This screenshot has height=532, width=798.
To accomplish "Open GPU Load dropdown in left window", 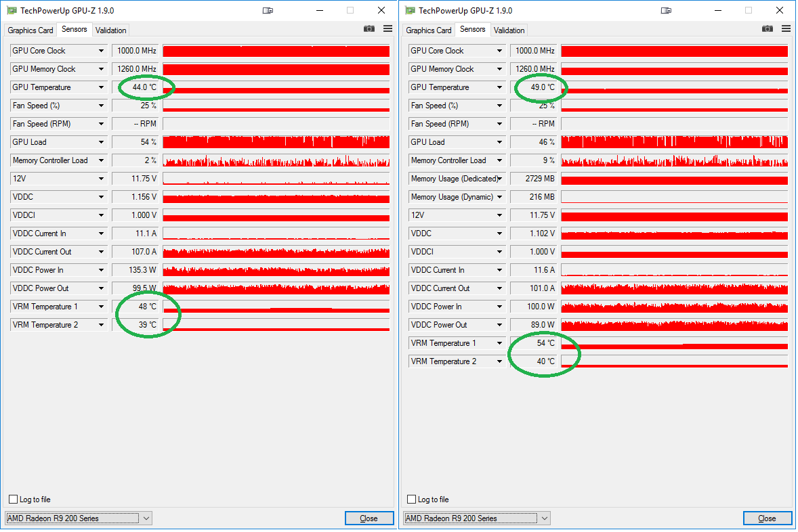I will (x=102, y=142).
